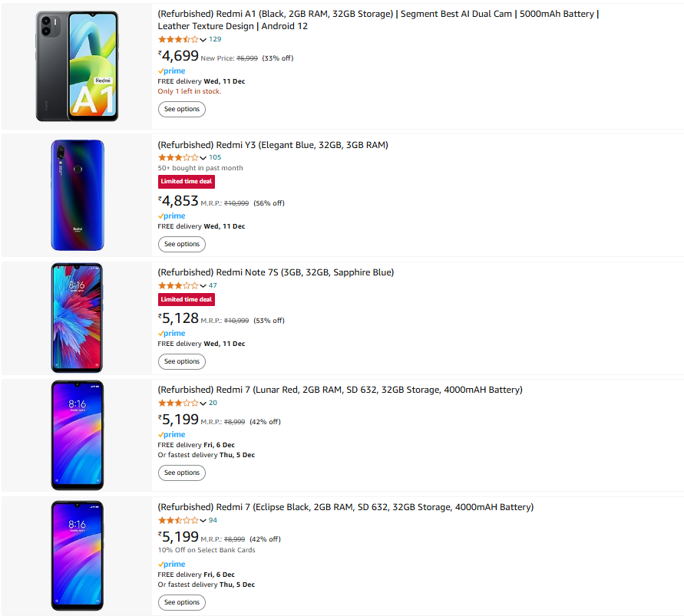This screenshot has width=684, height=616.
Task: Click See options for Redmi 7 Eclipse Black
Action: [181, 602]
